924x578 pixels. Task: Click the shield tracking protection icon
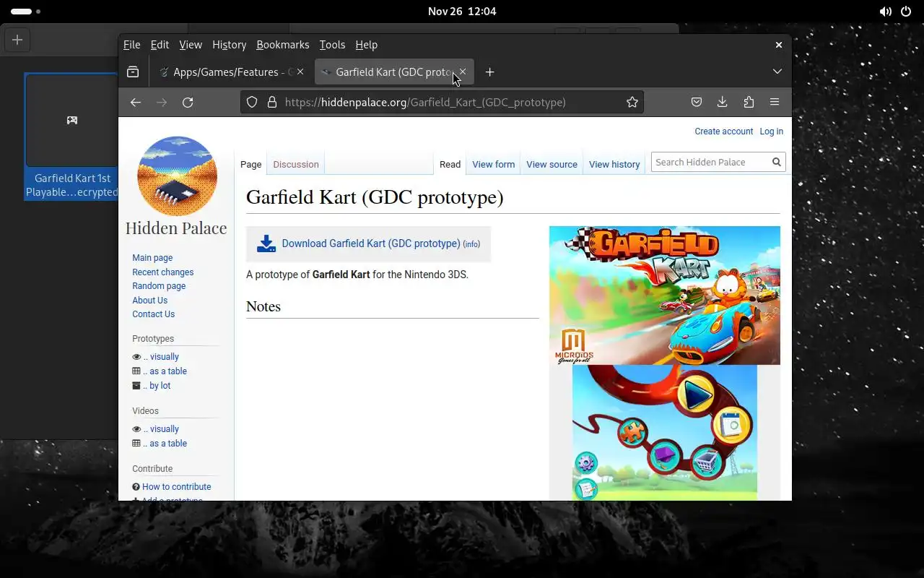[x=252, y=103]
